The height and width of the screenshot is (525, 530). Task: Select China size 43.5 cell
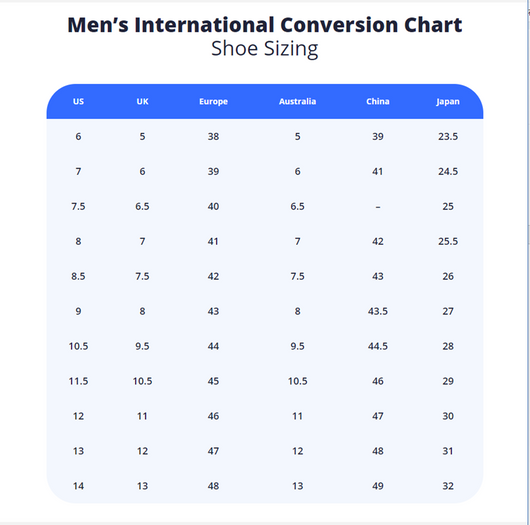coord(378,311)
